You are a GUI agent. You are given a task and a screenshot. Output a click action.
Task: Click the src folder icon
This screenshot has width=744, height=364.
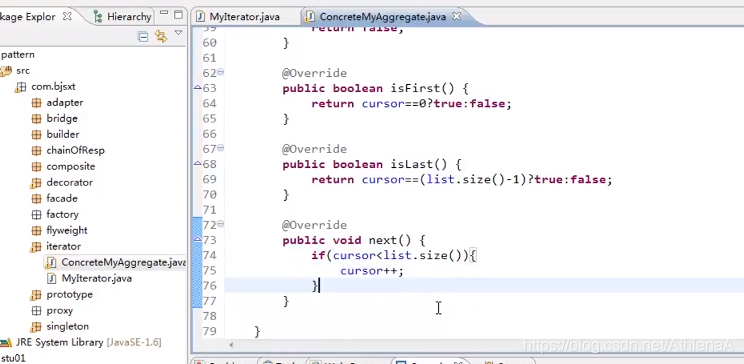tap(6, 71)
